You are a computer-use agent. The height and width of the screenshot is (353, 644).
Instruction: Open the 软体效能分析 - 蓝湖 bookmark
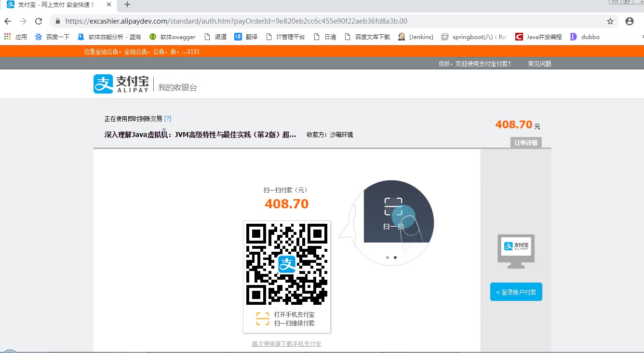tap(109, 37)
